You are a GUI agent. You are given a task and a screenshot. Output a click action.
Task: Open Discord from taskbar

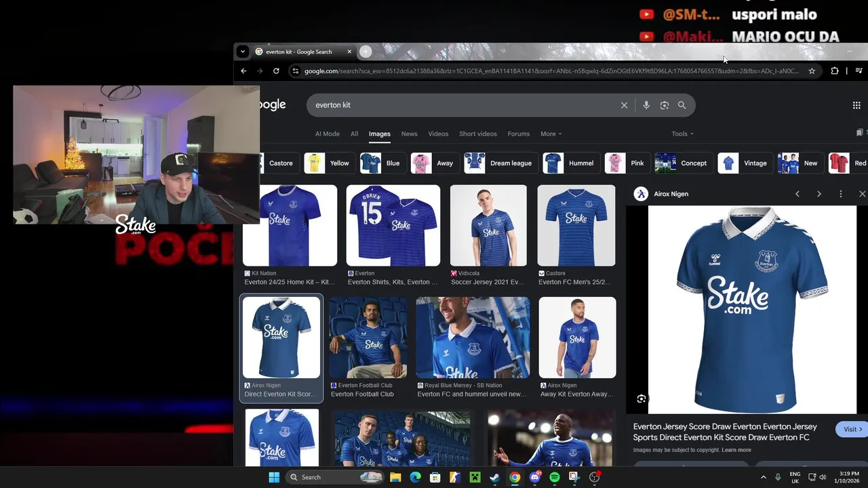(x=535, y=477)
